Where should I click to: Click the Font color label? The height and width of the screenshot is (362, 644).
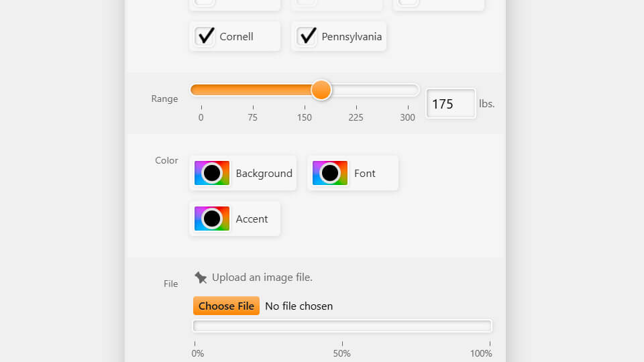(x=365, y=173)
